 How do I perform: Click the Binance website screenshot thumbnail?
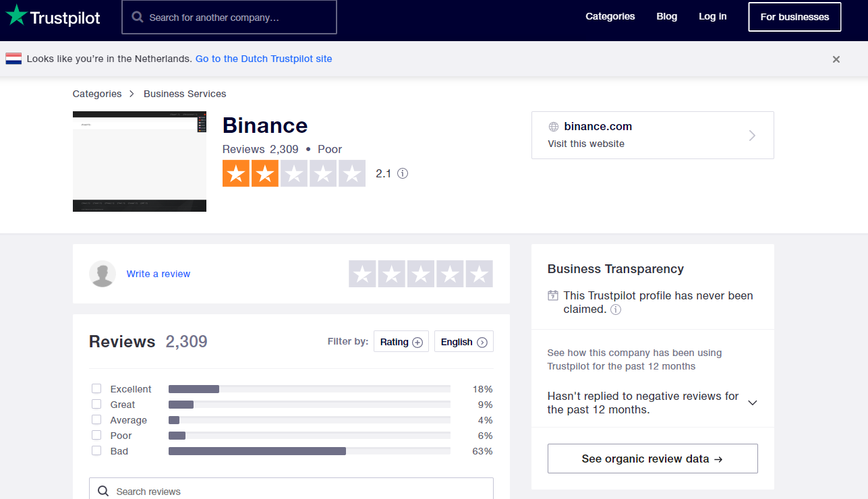(x=140, y=161)
